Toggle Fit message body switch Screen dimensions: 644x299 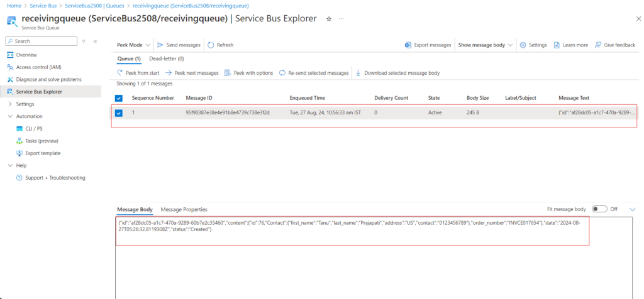(x=599, y=209)
